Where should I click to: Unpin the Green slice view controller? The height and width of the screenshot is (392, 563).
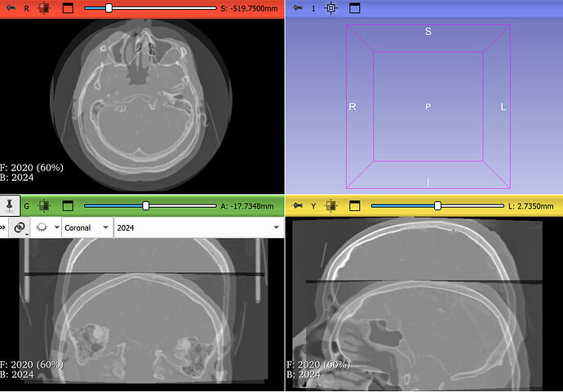pyautogui.click(x=10, y=206)
